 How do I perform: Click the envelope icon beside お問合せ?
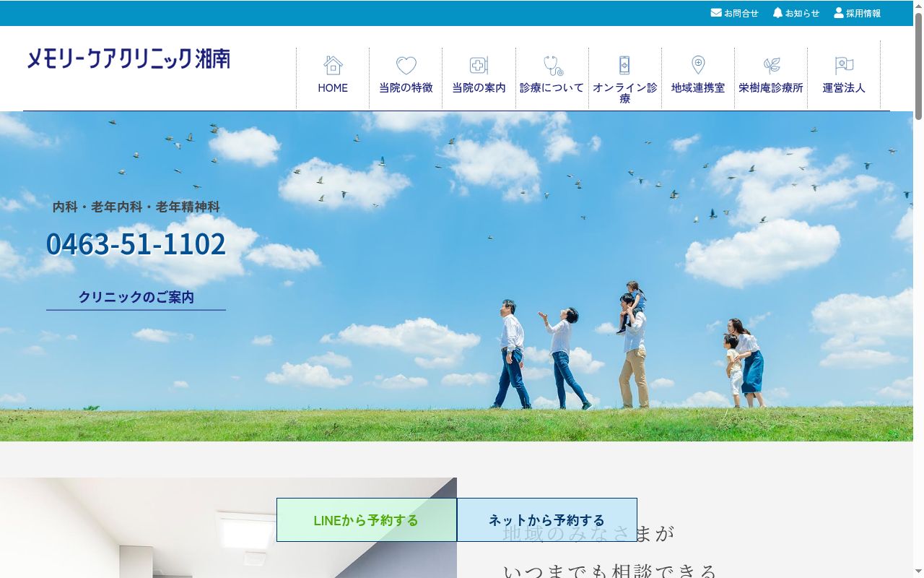click(716, 13)
